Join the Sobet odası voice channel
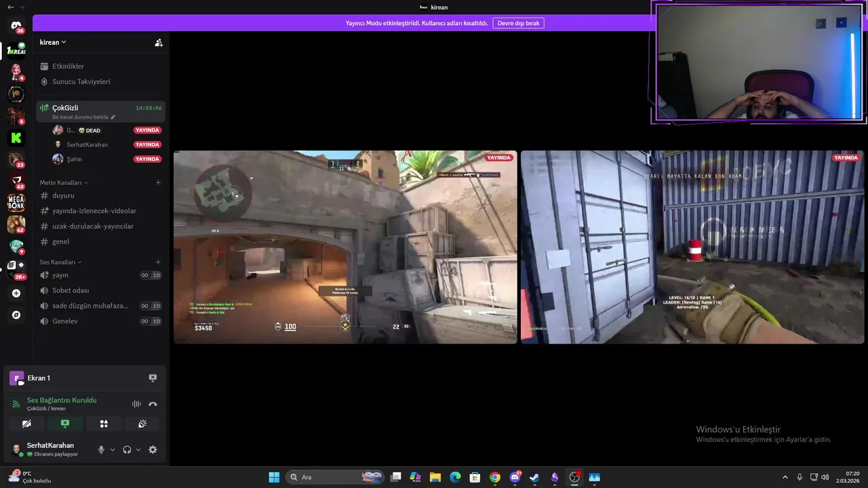 [100, 290]
